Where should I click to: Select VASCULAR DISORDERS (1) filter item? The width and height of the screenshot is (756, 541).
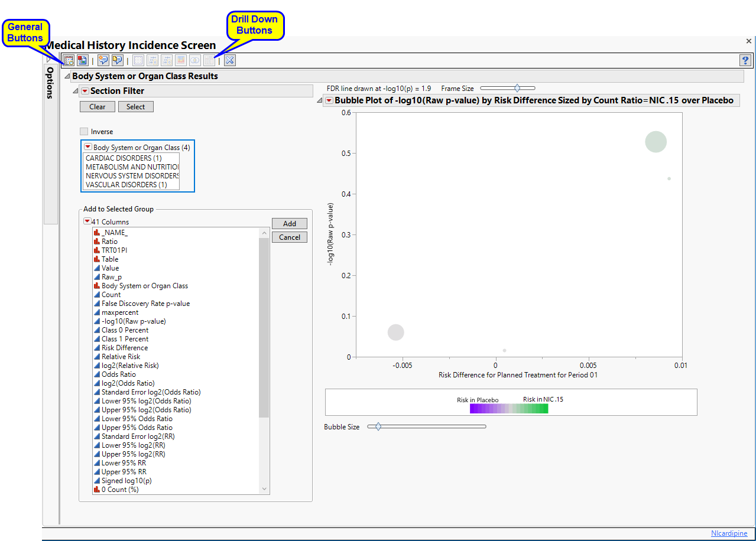pos(131,185)
